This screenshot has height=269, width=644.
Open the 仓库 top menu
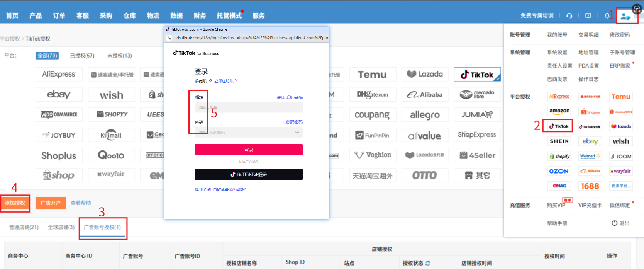point(130,15)
